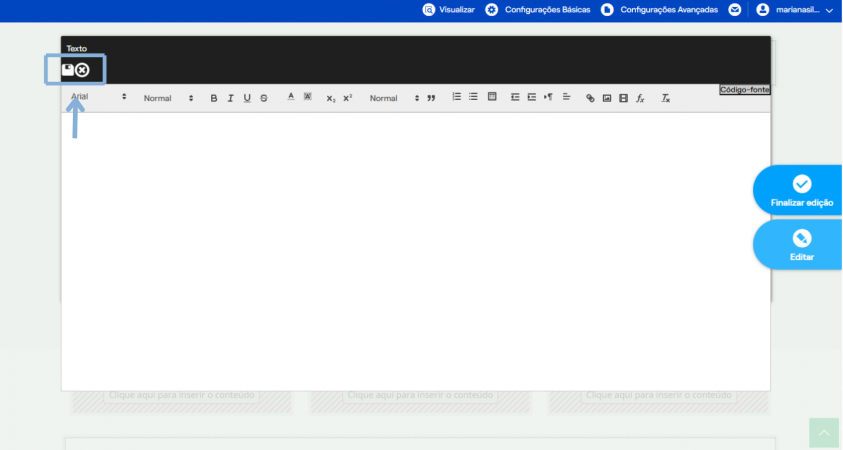843x450 pixels.
Task: Decrease indent of text
Action: 515,97
